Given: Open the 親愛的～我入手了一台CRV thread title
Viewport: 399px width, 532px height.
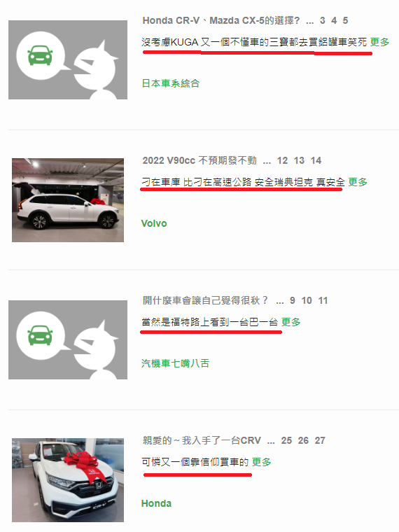Looking at the screenshot, I should (x=202, y=440).
